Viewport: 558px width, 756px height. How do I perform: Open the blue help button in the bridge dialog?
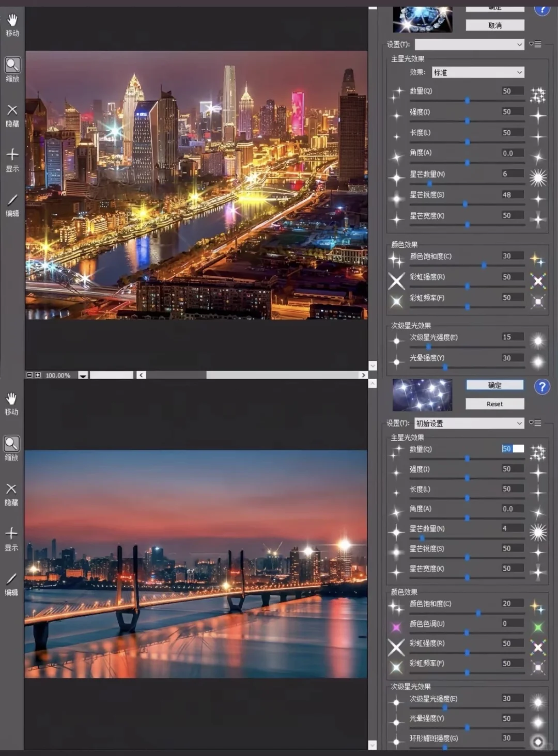(x=542, y=387)
